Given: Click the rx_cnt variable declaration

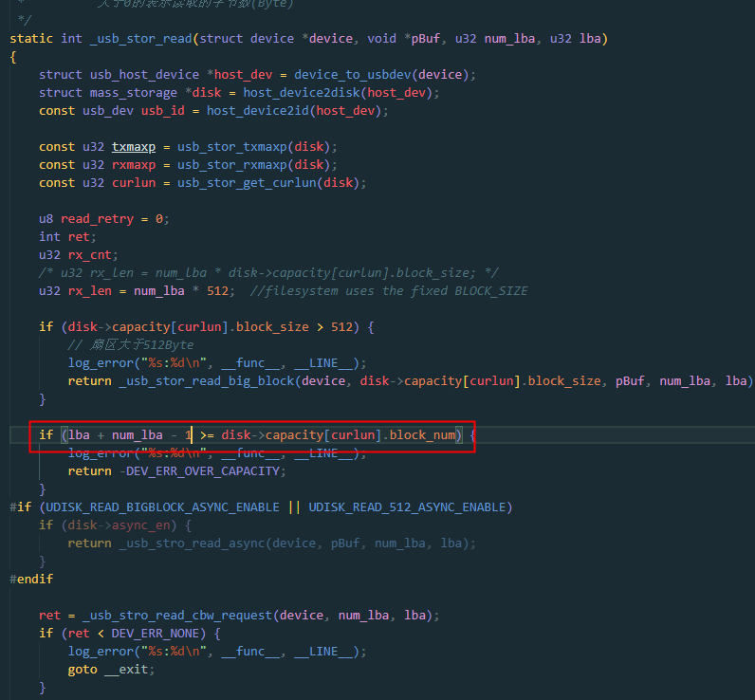Looking at the screenshot, I should coord(89,255).
